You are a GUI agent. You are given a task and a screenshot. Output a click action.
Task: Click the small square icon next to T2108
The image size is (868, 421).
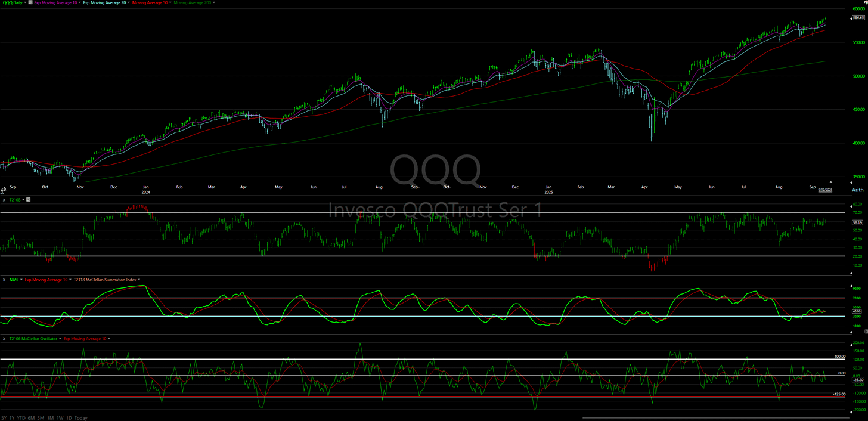pos(28,200)
